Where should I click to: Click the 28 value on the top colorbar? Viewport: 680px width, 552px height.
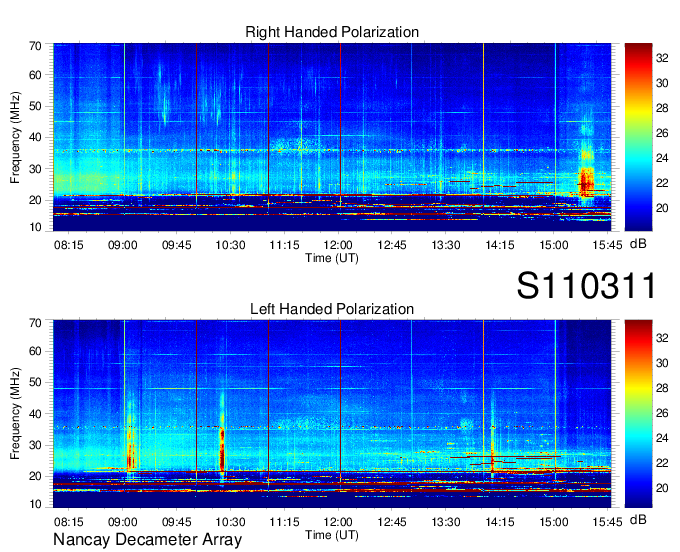click(x=662, y=108)
